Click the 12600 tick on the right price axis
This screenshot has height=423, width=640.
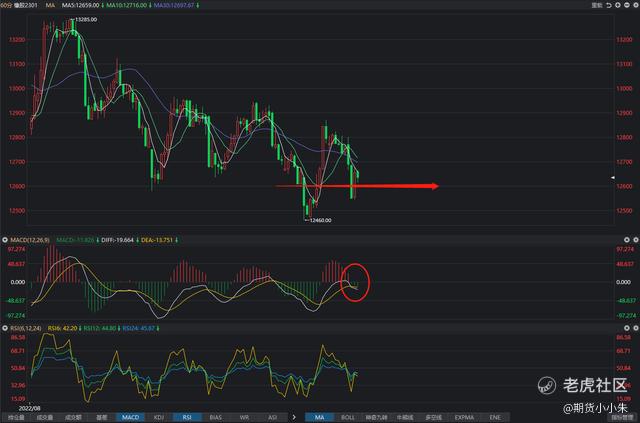point(624,186)
